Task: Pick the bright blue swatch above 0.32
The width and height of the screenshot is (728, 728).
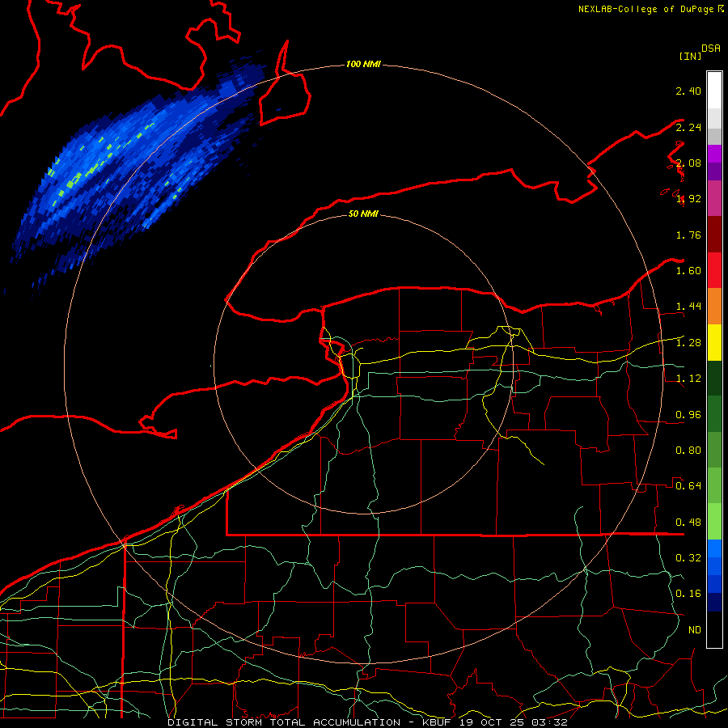Action: (714, 548)
